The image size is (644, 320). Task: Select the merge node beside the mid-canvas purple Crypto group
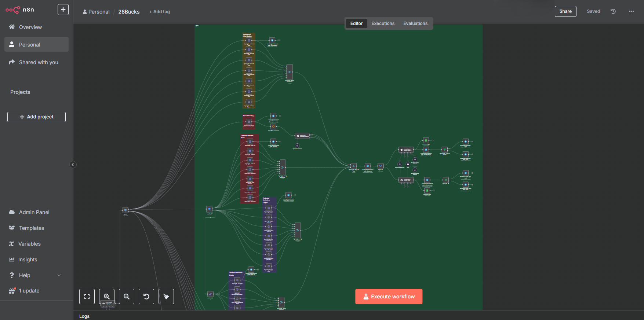tap(298, 230)
